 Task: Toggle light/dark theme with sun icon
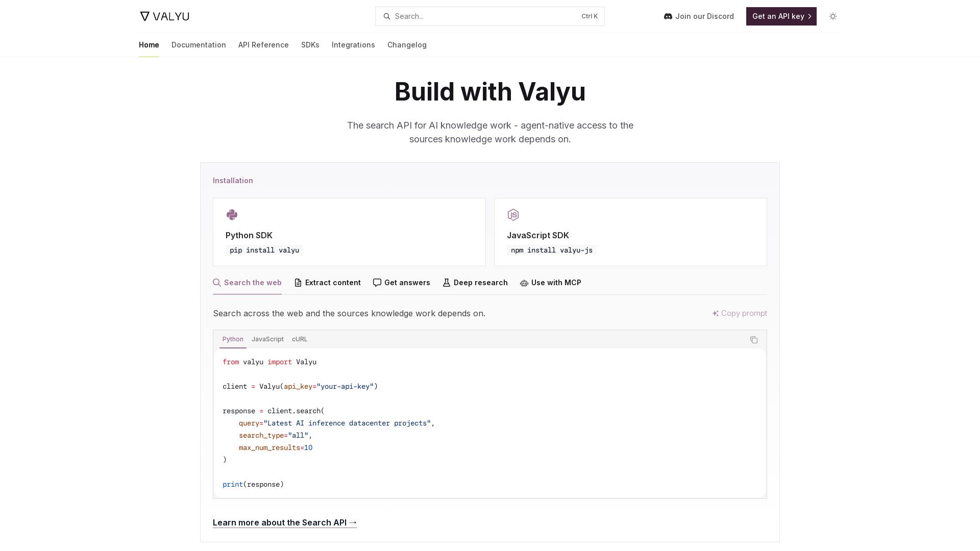(833, 16)
